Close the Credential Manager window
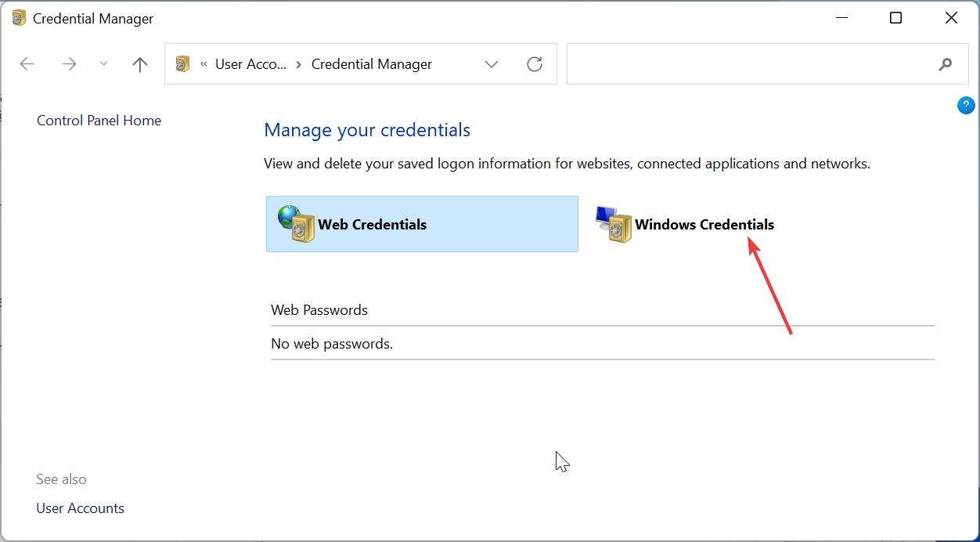 [951, 18]
